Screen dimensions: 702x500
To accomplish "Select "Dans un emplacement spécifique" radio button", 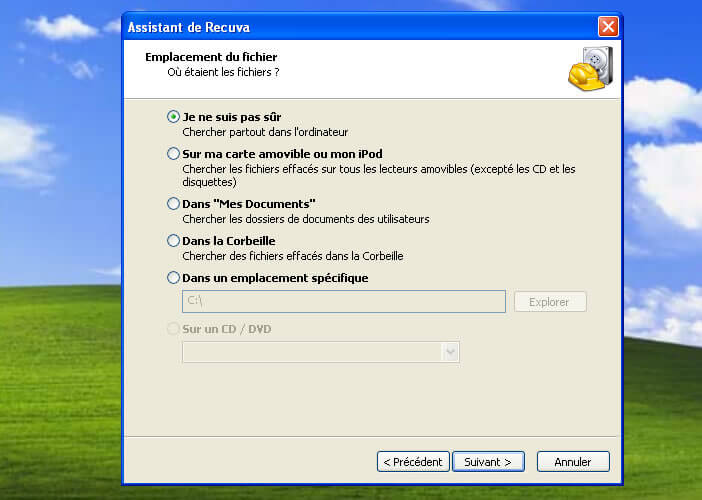I will (173, 278).
